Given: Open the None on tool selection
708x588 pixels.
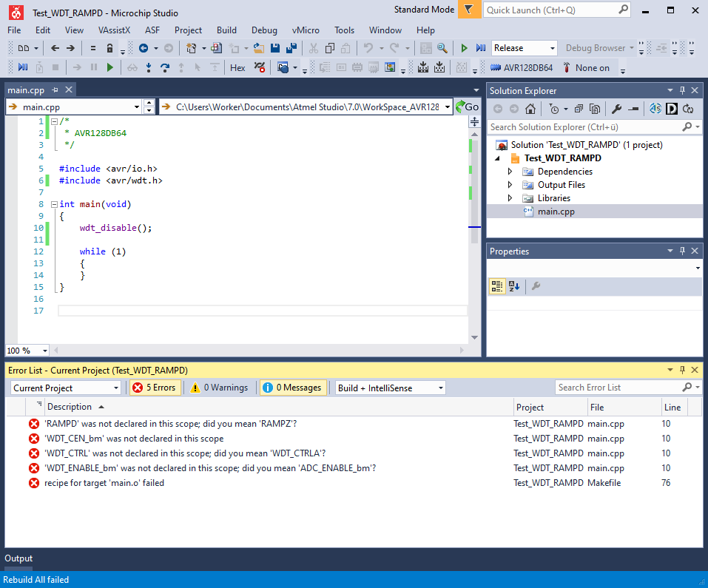Looking at the screenshot, I should click(586, 68).
